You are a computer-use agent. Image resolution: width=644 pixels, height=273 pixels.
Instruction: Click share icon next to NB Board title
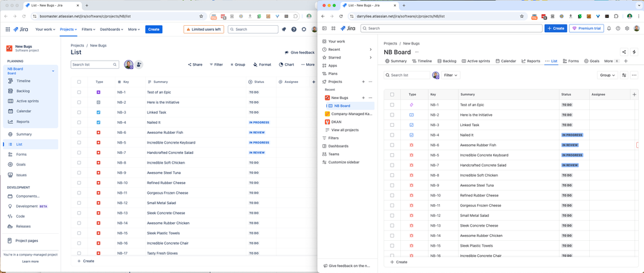point(624,52)
